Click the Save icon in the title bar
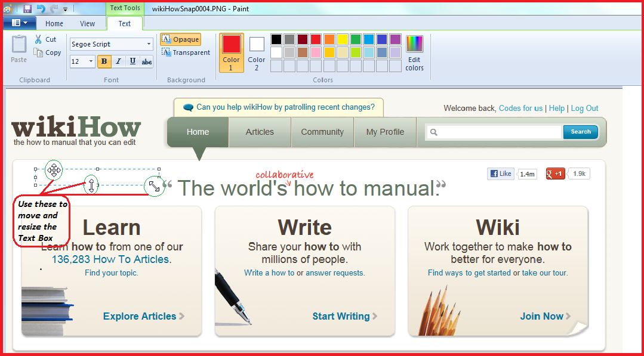Image resolution: width=644 pixels, height=356 pixels. click(27, 8)
